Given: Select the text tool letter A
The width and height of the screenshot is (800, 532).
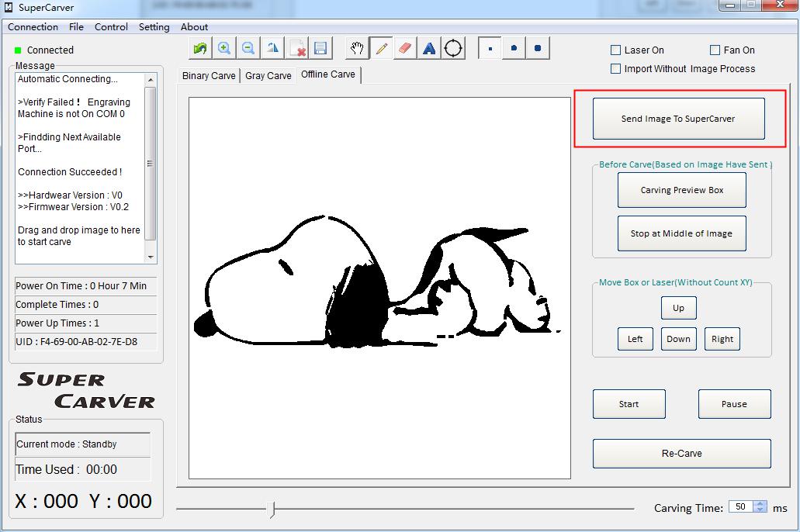Looking at the screenshot, I should [x=429, y=48].
